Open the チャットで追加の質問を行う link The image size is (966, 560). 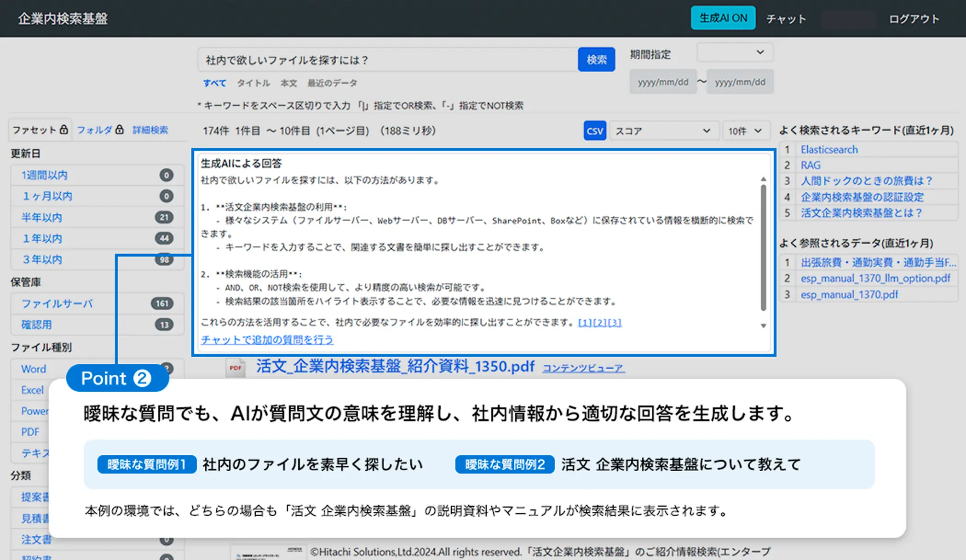(x=267, y=340)
